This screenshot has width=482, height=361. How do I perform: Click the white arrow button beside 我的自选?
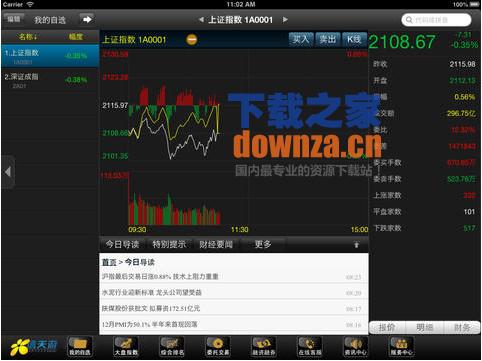pos(87,19)
